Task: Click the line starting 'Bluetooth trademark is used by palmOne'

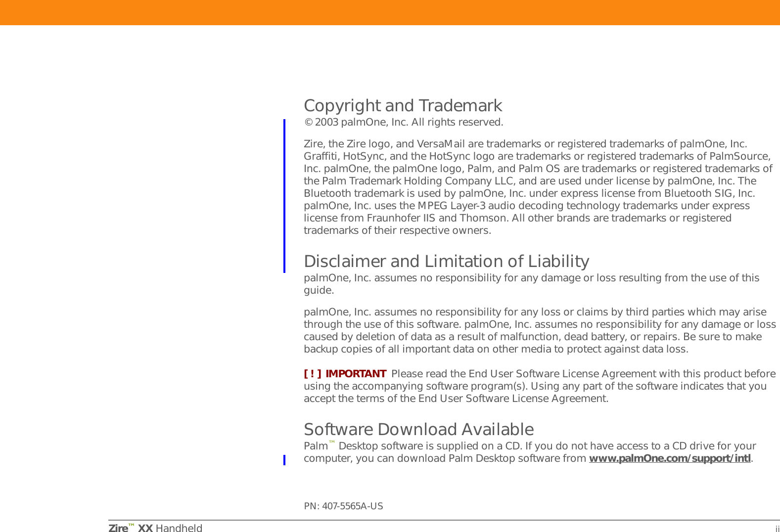Action: (x=529, y=193)
